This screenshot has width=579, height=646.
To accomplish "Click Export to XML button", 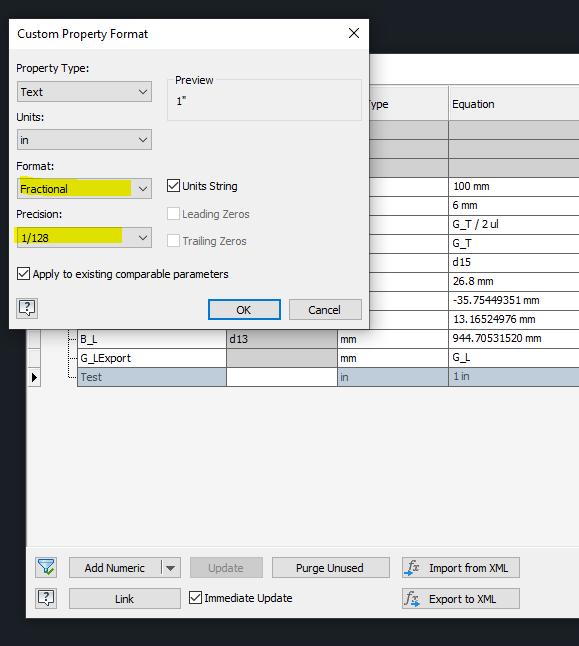I will pyautogui.click(x=461, y=599).
